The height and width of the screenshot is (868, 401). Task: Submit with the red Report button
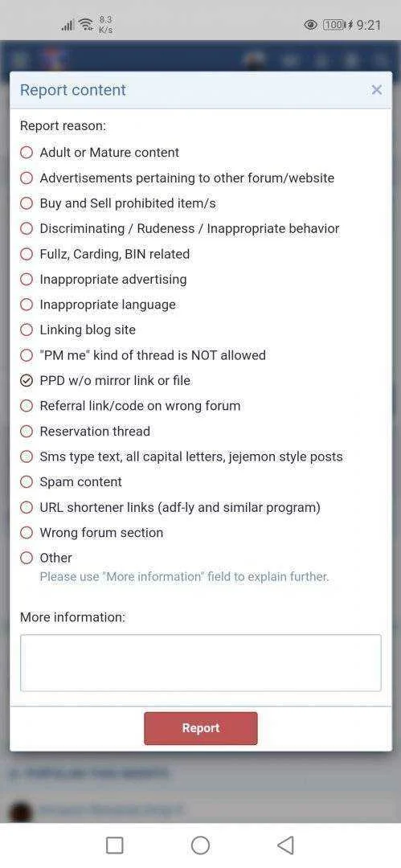(201, 728)
